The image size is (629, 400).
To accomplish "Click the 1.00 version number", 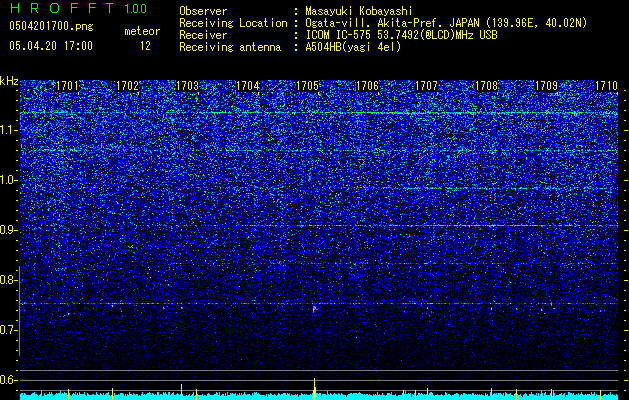I will (x=136, y=8).
